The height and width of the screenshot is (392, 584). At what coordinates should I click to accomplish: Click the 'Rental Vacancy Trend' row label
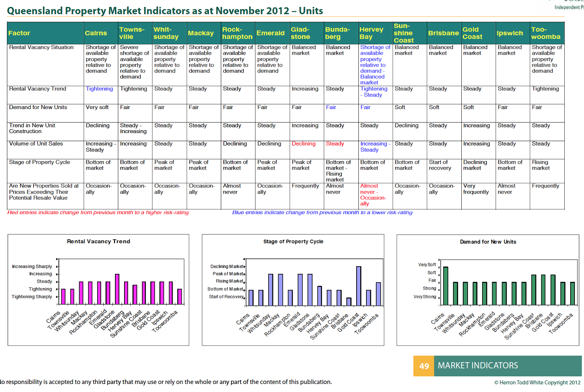click(38, 89)
